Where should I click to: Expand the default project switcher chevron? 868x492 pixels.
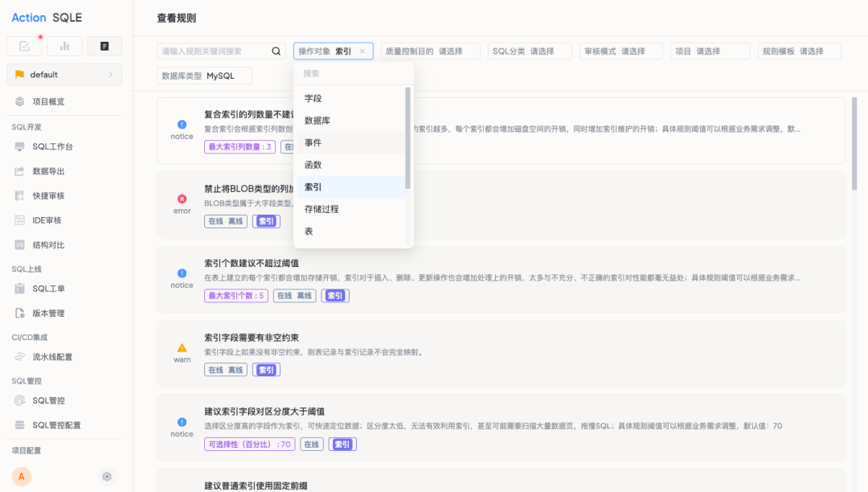(x=111, y=74)
